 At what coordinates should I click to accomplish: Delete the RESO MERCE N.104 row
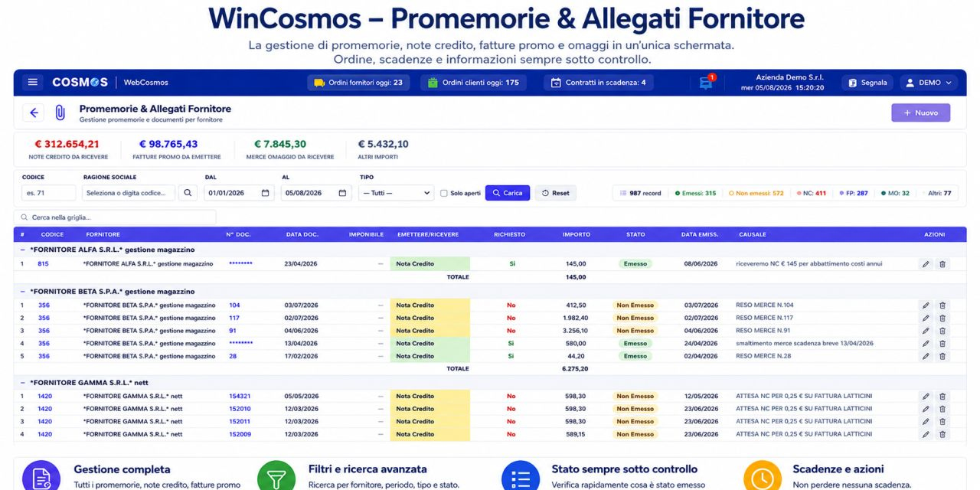[942, 305]
